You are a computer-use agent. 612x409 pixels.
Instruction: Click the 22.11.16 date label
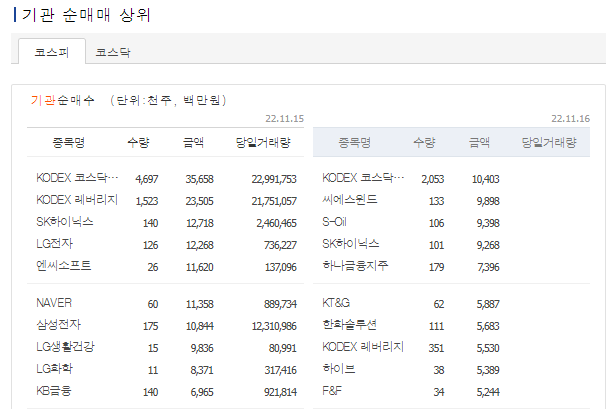(570, 119)
